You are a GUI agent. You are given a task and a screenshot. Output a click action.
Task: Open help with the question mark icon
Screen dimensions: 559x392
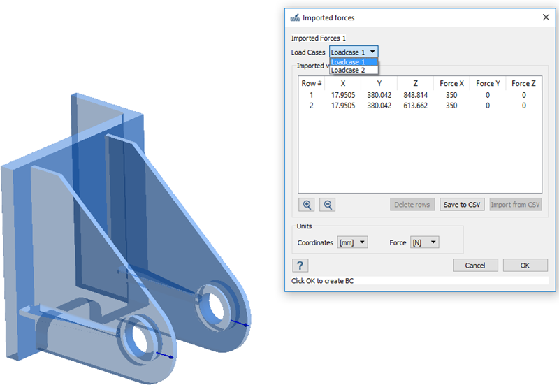click(x=300, y=266)
